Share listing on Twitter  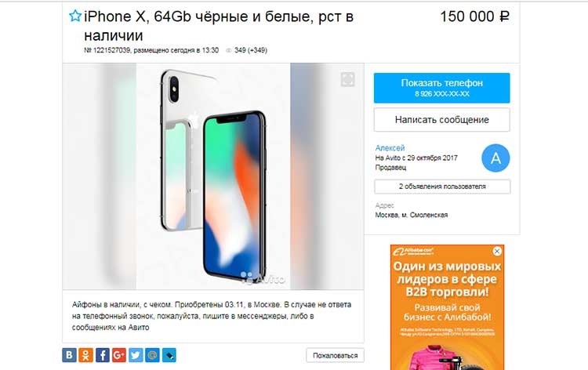136,355
